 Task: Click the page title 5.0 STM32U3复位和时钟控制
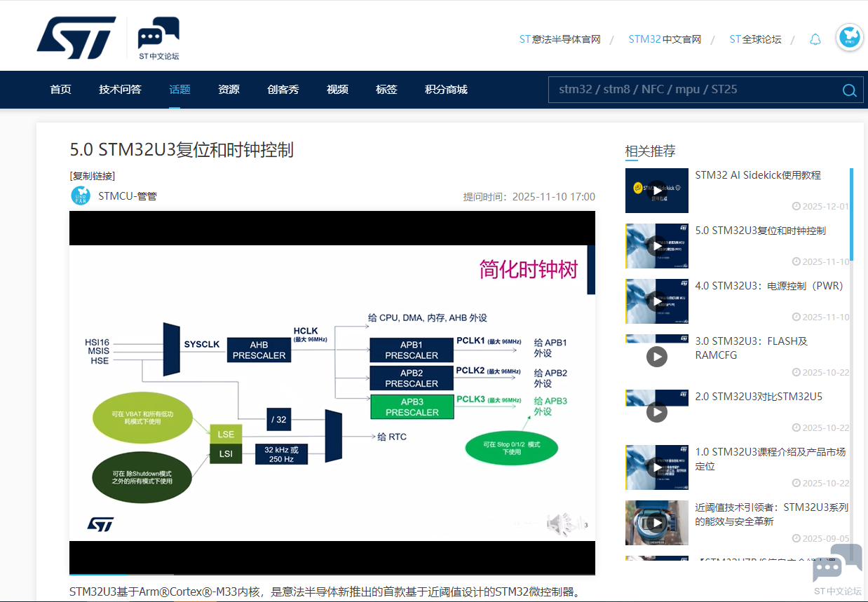coord(182,149)
